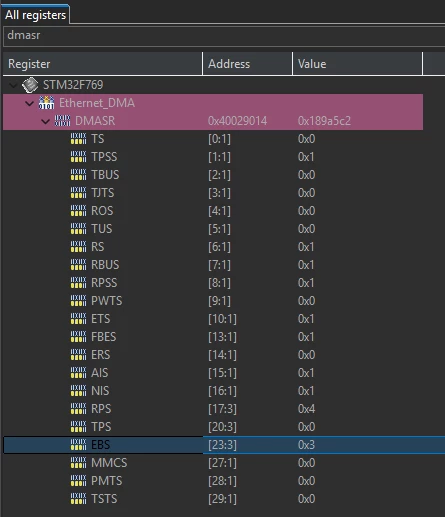The height and width of the screenshot is (517, 445).
Task: Click the RS bitfield icon
Action: click(x=78, y=247)
